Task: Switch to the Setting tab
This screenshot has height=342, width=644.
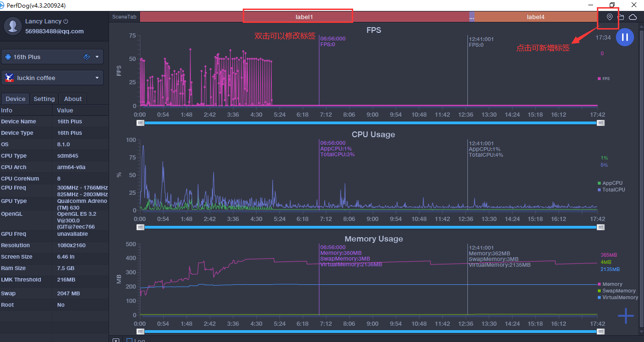Action: 44,99
